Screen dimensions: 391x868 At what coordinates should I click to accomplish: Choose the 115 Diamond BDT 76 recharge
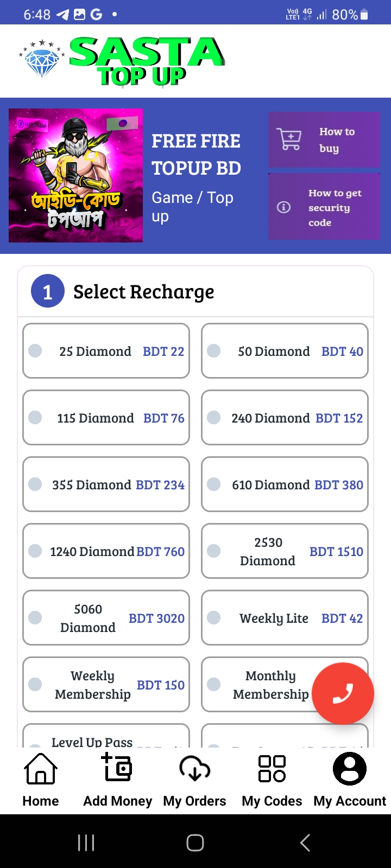(x=106, y=418)
